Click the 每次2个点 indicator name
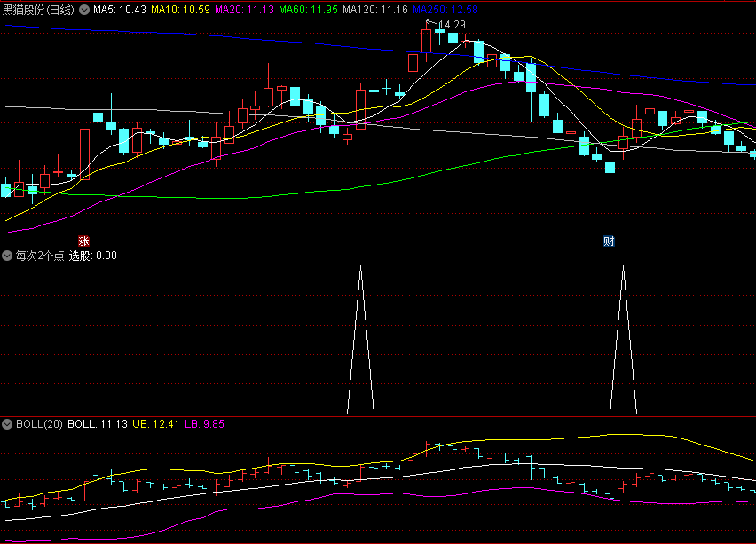The image size is (756, 544). pyautogui.click(x=40, y=256)
